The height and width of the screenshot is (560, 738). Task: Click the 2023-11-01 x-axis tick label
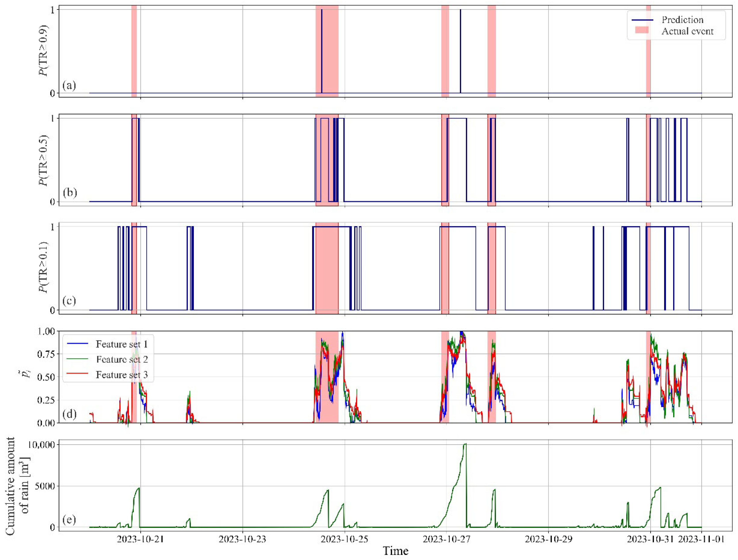pyautogui.click(x=701, y=539)
